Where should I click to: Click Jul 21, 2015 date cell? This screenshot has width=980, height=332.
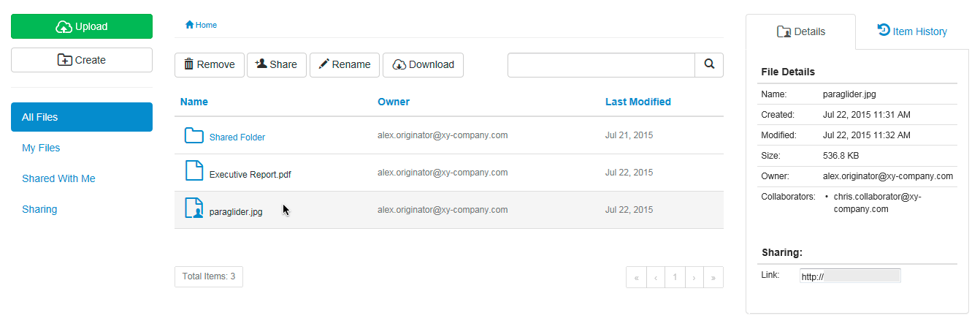point(629,135)
